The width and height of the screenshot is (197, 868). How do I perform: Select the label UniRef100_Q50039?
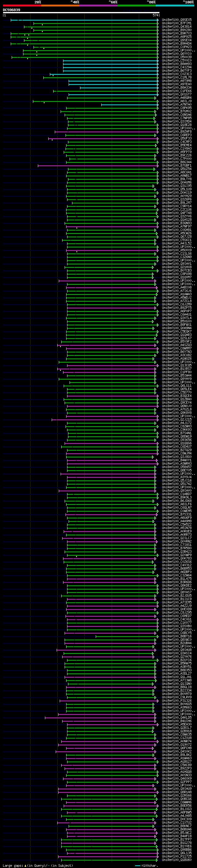[177, 57]
